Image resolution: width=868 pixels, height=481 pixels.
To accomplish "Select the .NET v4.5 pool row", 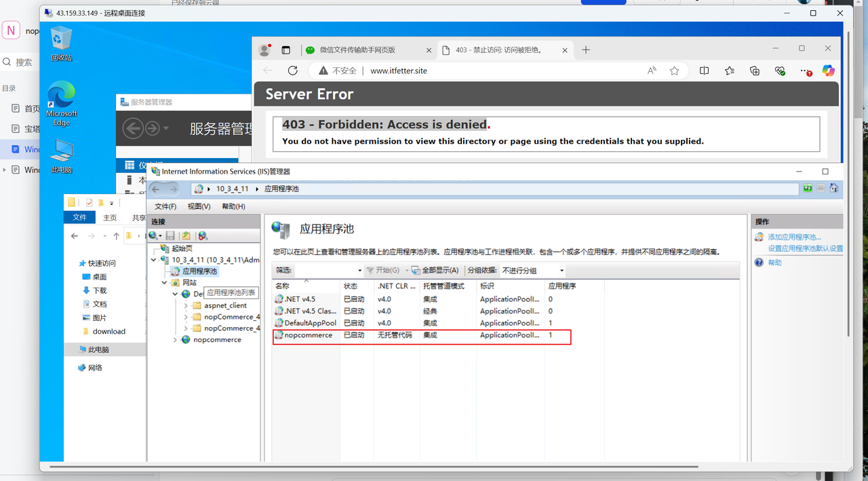I will (422, 299).
